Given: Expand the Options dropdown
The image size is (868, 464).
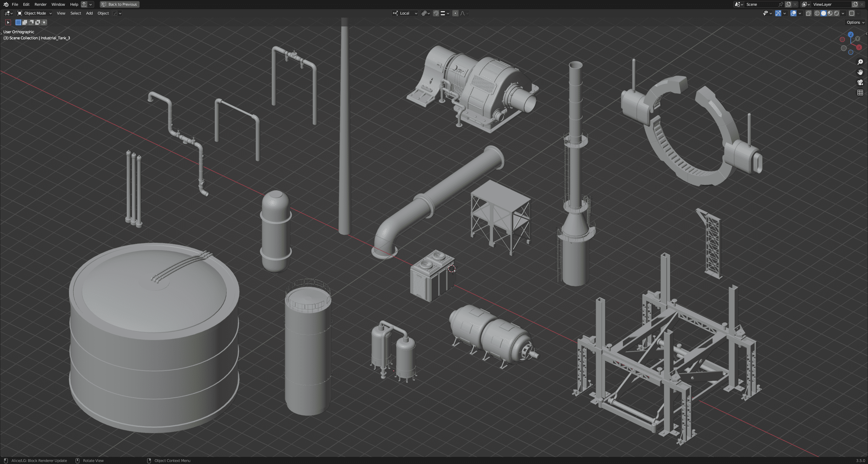Looking at the screenshot, I should [855, 22].
